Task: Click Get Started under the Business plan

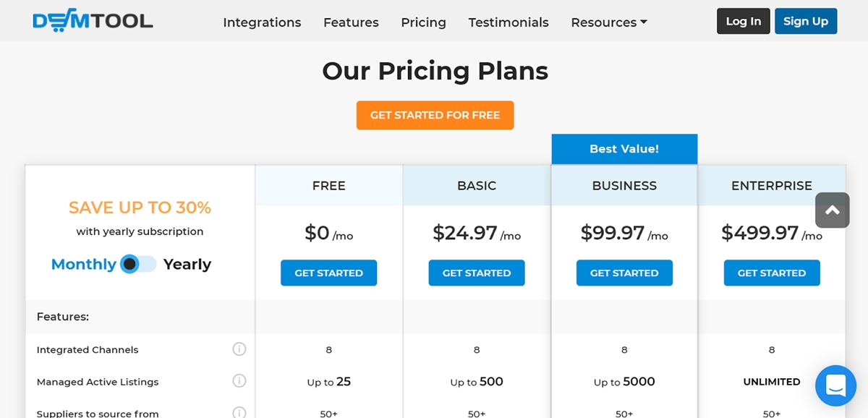Action: [624, 273]
